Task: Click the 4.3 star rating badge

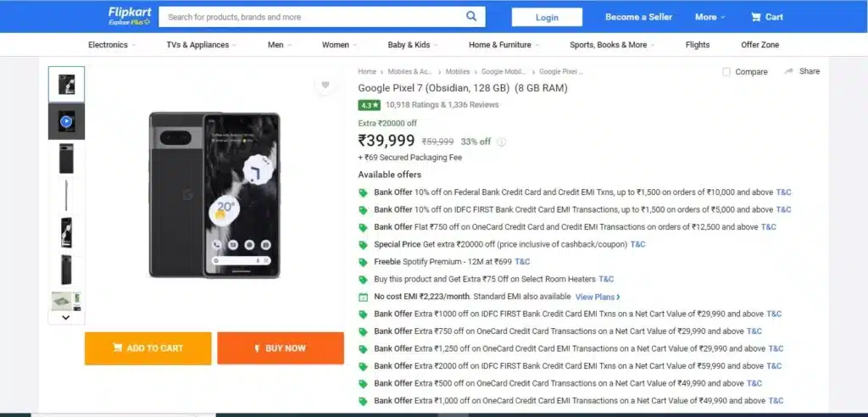Action: pyautogui.click(x=370, y=104)
